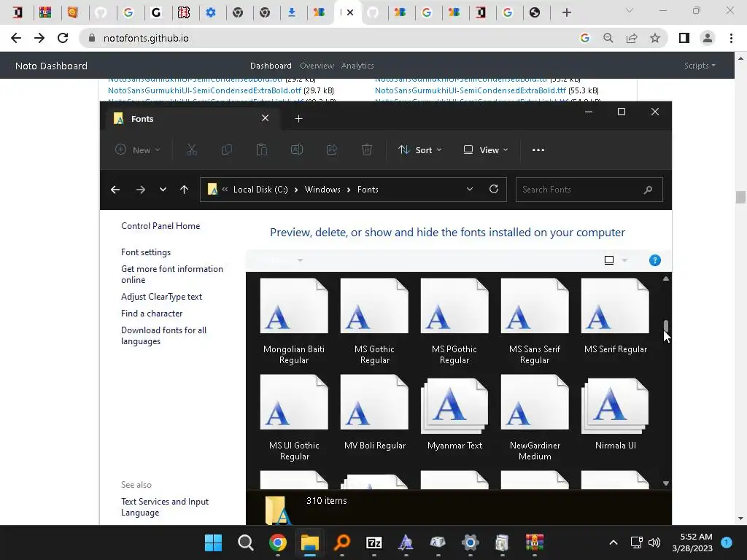747x560 pixels.
Task: Switch to the Overview tab
Action: pos(317,66)
